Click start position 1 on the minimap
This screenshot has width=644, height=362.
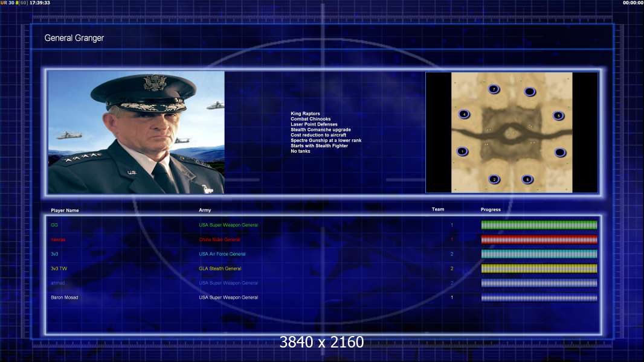462,151
